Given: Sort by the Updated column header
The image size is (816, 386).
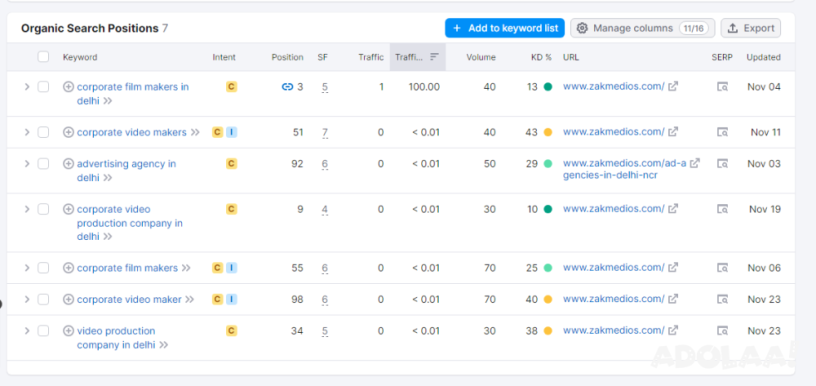Looking at the screenshot, I should (763, 57).
